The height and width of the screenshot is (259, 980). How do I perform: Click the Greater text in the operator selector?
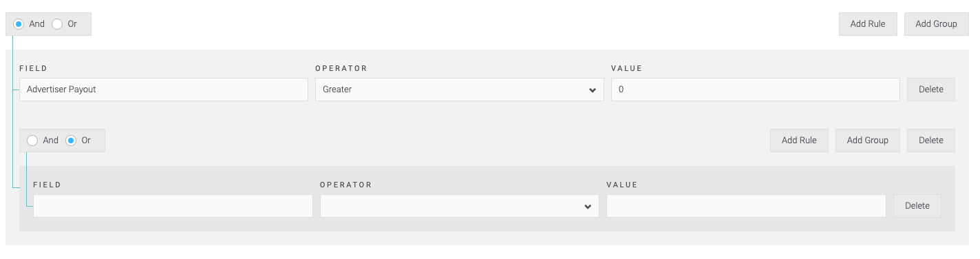click(x=337, y=90)
